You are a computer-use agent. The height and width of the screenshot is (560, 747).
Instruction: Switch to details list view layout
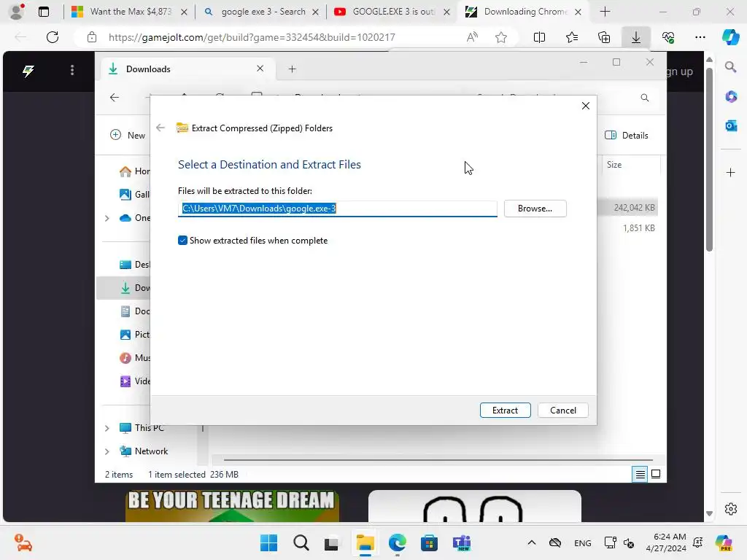point(640,474)
